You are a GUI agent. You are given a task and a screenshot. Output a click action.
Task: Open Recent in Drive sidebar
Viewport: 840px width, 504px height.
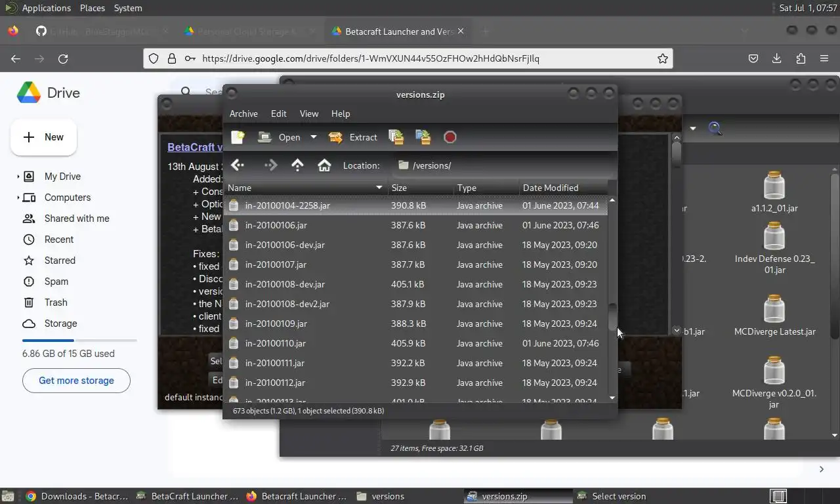pyautogui.click(x=59, y=240)
